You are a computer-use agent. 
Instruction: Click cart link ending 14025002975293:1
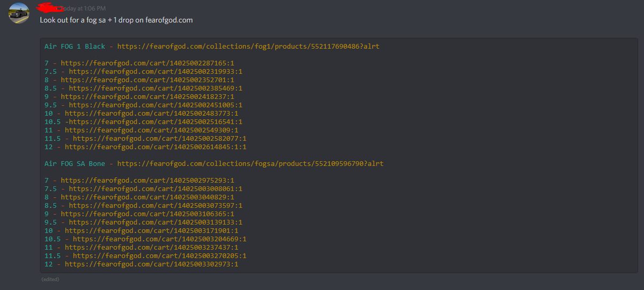coord(148,180)
